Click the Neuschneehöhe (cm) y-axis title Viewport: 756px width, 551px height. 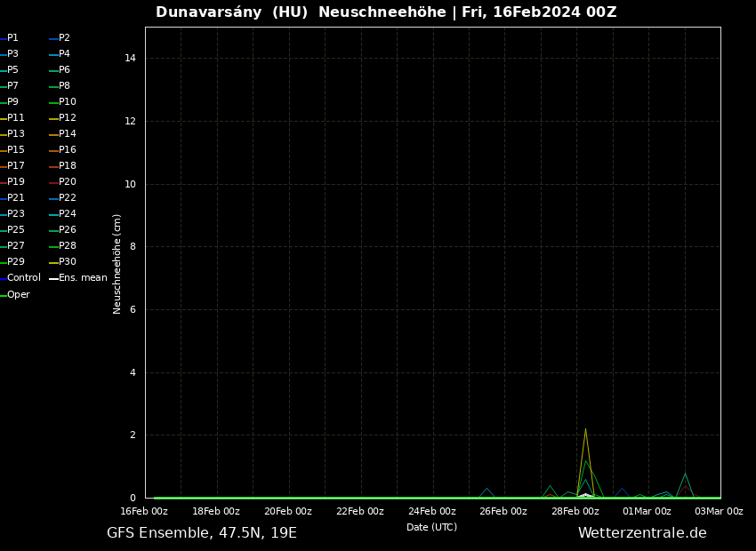[x=117, y=264]
